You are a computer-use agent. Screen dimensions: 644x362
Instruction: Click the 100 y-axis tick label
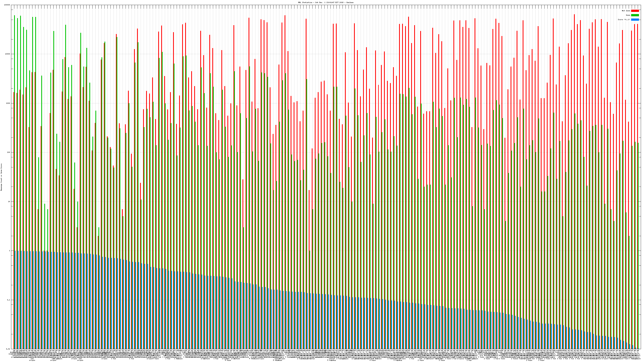tap(9, 152)
